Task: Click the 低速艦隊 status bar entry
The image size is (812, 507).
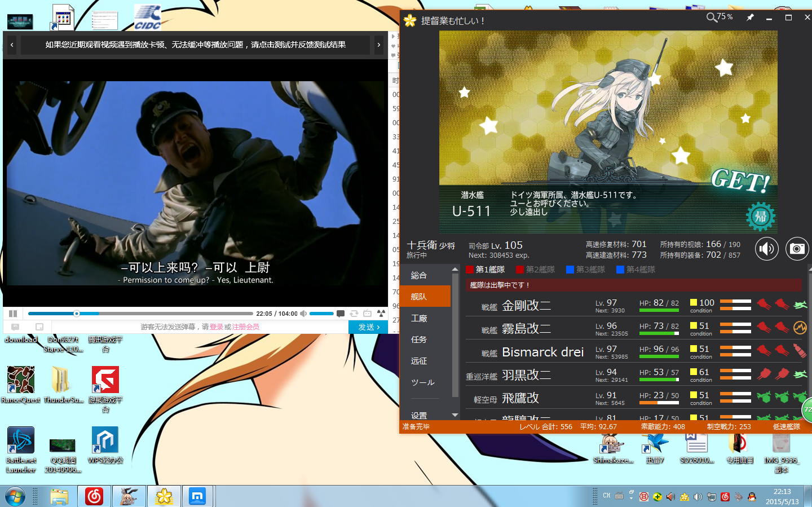Action: point(787,427)
